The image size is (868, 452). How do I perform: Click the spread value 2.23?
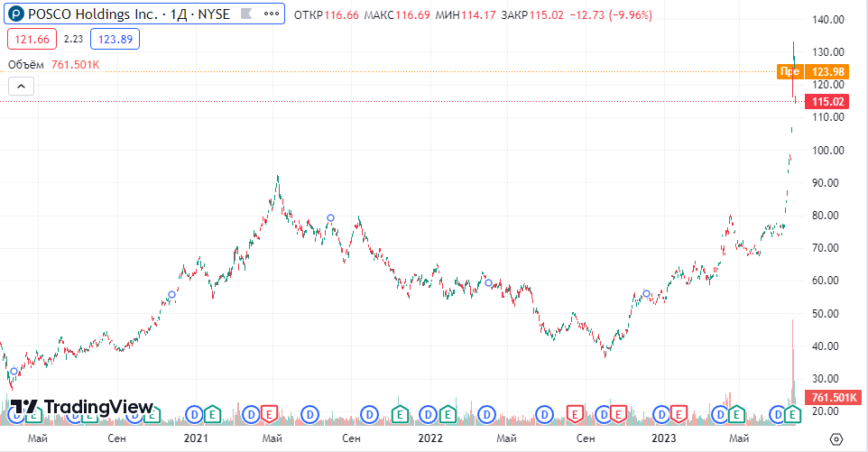point(73,40)
